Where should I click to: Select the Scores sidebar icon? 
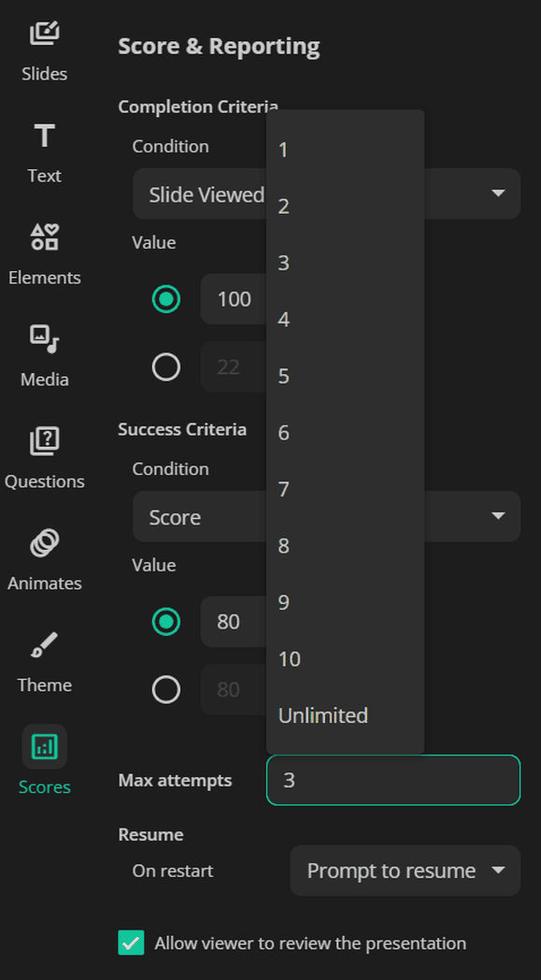coord(44,746)
